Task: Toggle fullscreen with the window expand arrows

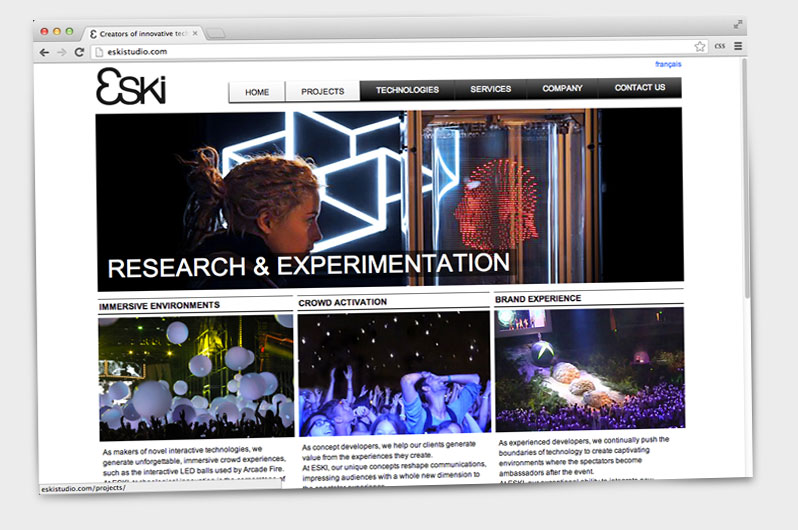Action: pos(738,23)
